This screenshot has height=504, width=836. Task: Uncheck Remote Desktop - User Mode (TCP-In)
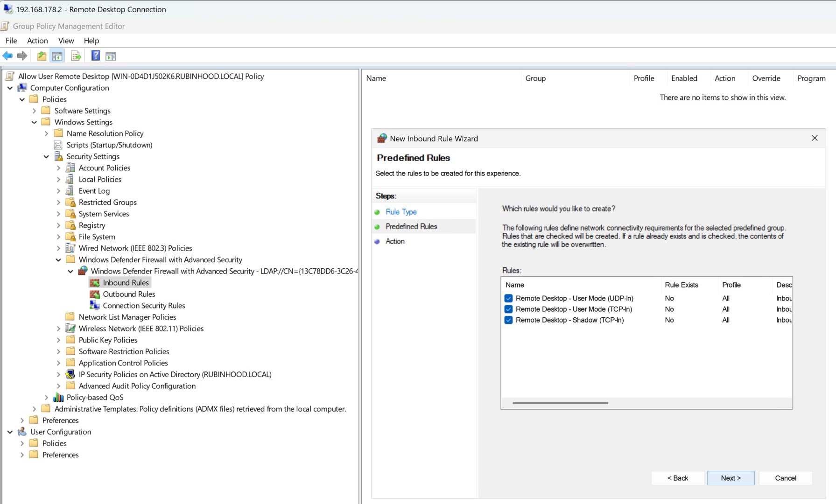click(x=508, y=309)
